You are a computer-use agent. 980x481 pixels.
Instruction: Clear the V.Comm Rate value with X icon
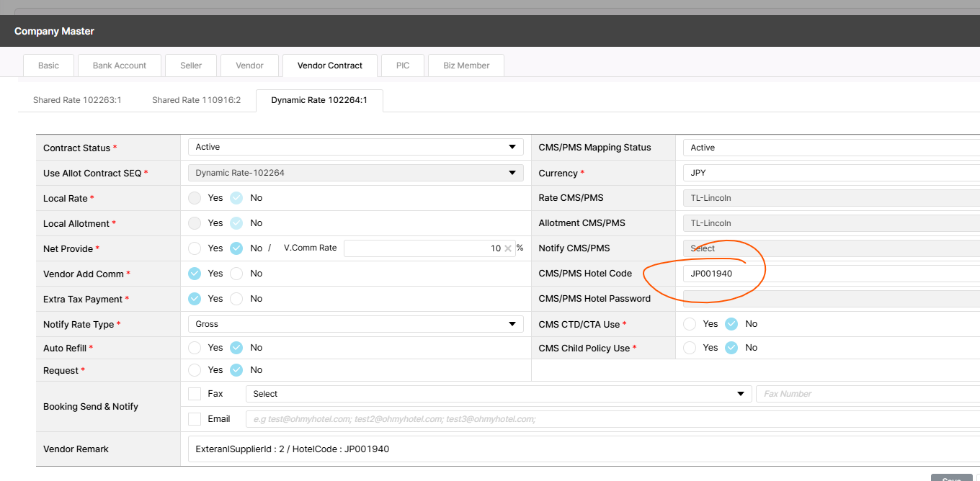508,248
